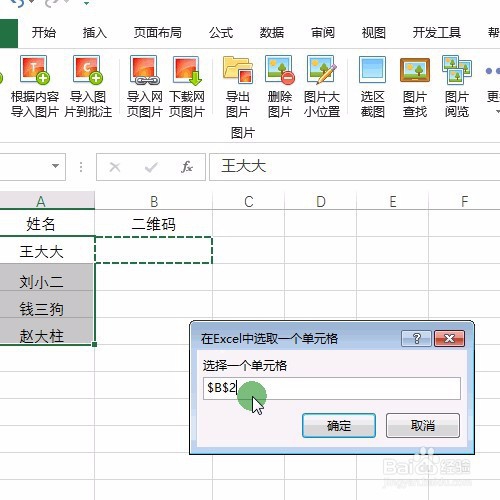Image resolution: width=500 pixels, height=500 pixels.
Task: Click the 取消 button in dialog
Action: click(x=423, y=425)
